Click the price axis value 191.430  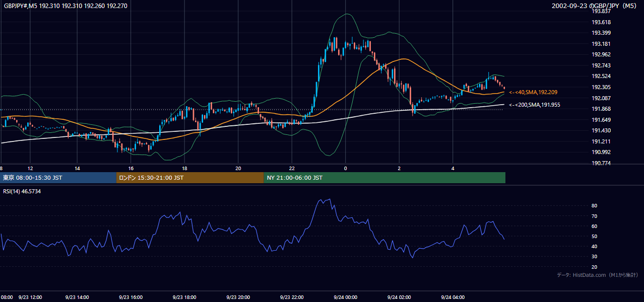[601, 130]
